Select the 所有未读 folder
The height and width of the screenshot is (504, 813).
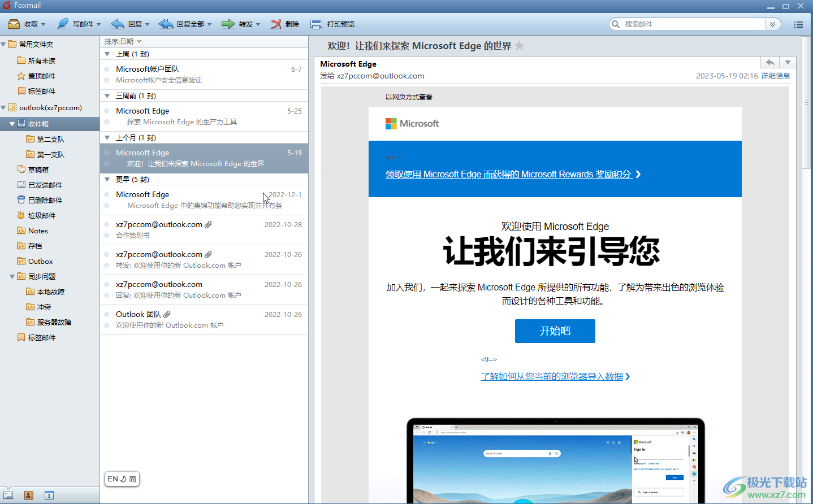tap(42, 60)
